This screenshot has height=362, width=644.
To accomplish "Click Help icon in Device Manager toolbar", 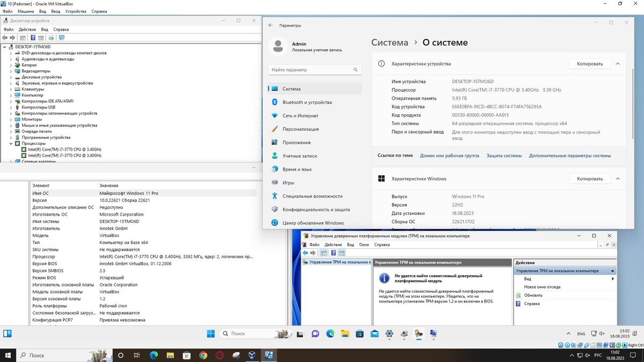I will point(33,38).
